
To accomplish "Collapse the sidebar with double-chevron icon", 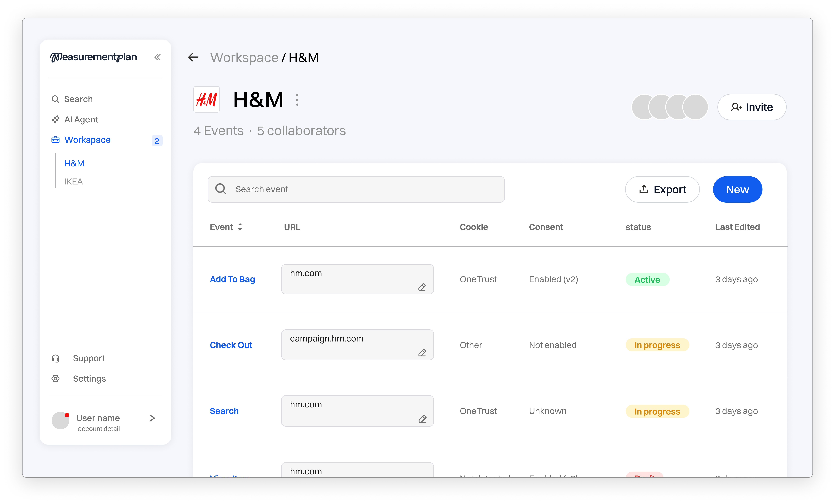I will click(157, 57).
